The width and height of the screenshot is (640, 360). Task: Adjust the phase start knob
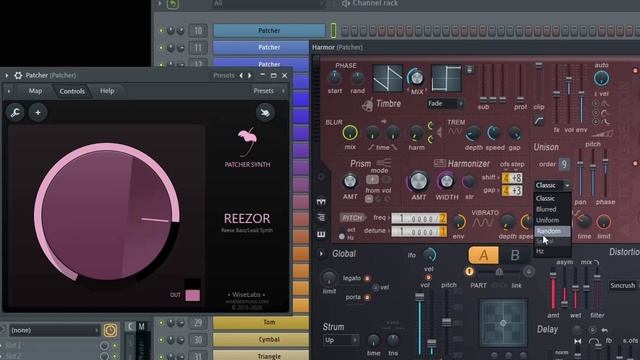(x=335, y=78)
